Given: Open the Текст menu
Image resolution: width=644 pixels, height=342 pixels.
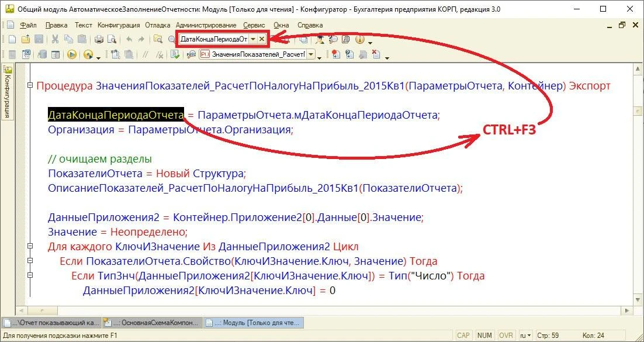Looking at the screenshot, I should 84,25.
